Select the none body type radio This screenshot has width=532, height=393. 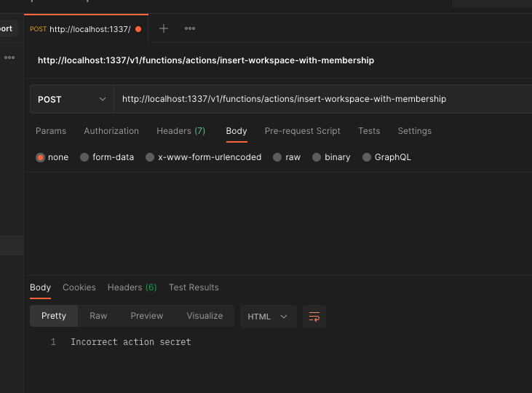(40, 157)
